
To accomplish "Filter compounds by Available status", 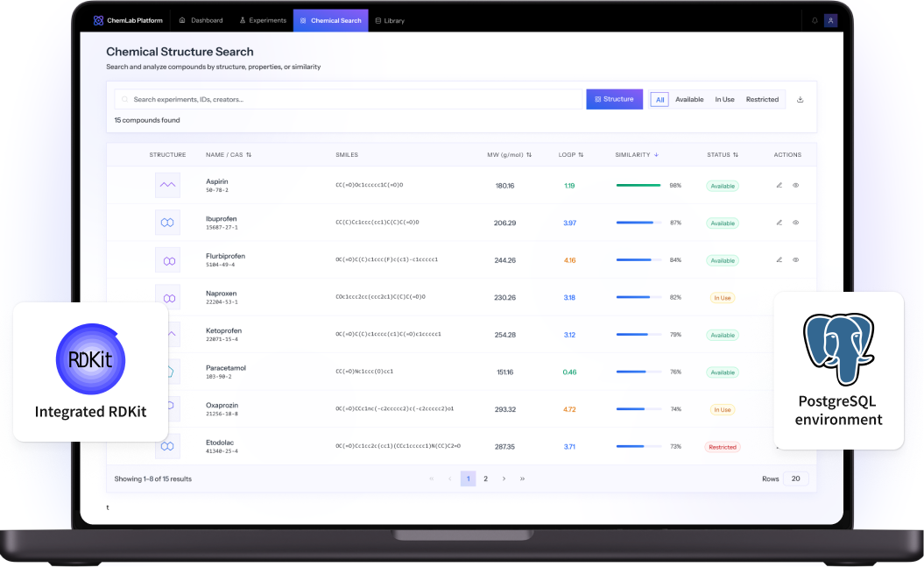I will pos(689,100).
